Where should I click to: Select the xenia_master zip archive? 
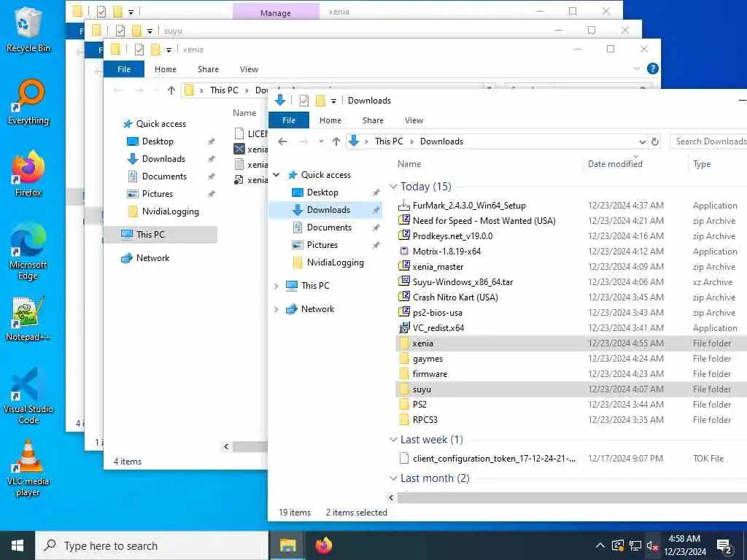(x=438, y=267)
